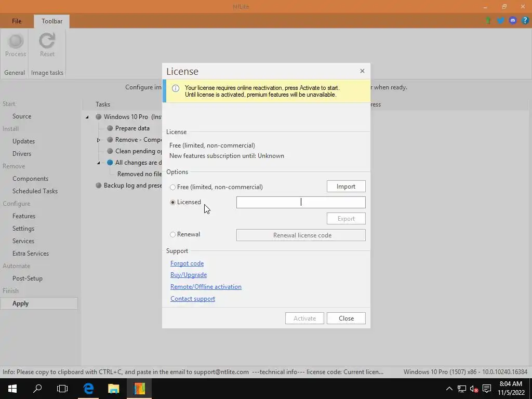
Task: Open taskbar Search magnifier
Action: point(37,389)
